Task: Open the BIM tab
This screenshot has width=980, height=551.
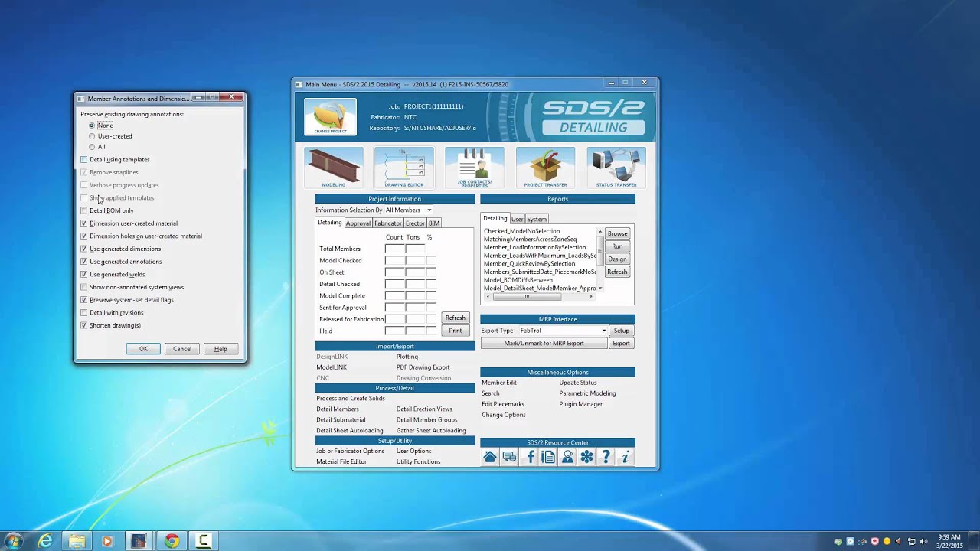Action: tap(434, 223)
